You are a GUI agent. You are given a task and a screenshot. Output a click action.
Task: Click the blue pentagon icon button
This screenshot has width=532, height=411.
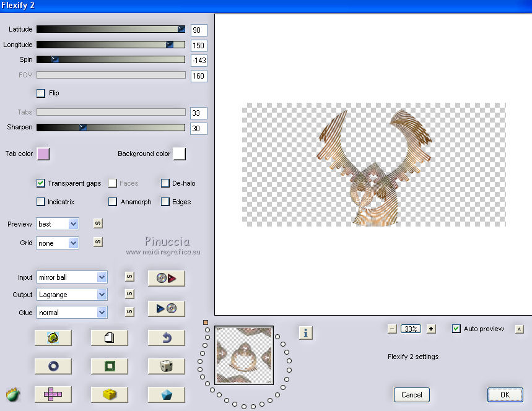click(166, 395)
